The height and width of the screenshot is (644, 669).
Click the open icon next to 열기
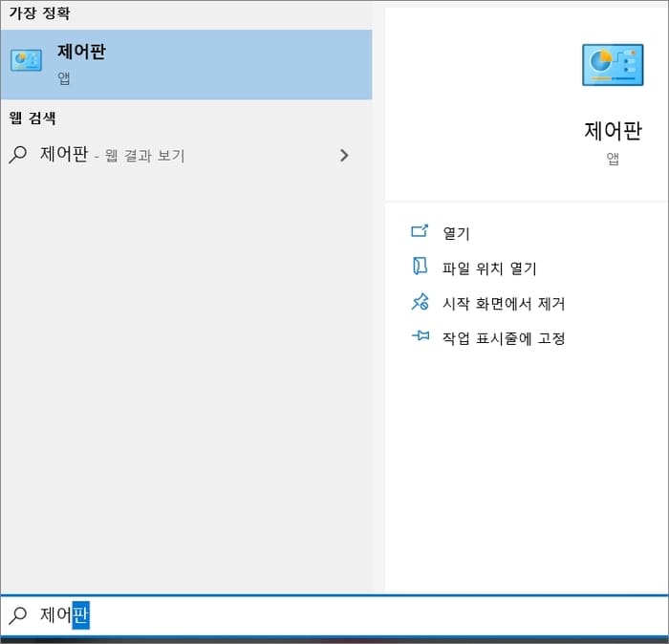[x=420, y=230]
